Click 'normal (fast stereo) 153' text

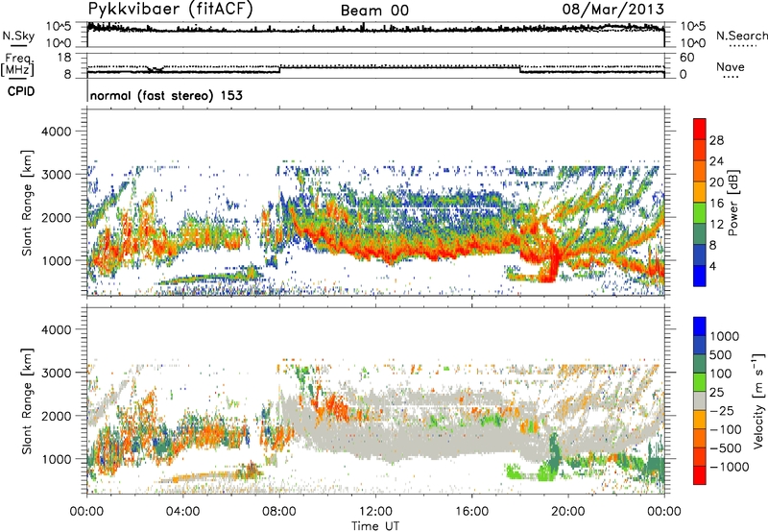click(166, 95)
